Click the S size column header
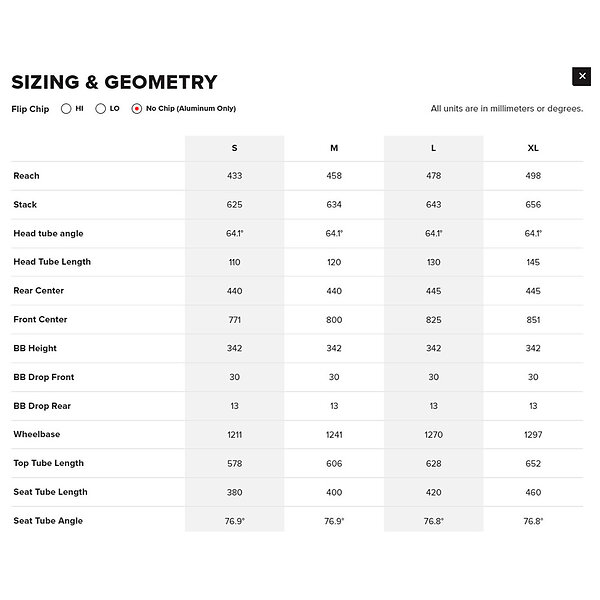This screenshot has width=600, height=600. 234,148
